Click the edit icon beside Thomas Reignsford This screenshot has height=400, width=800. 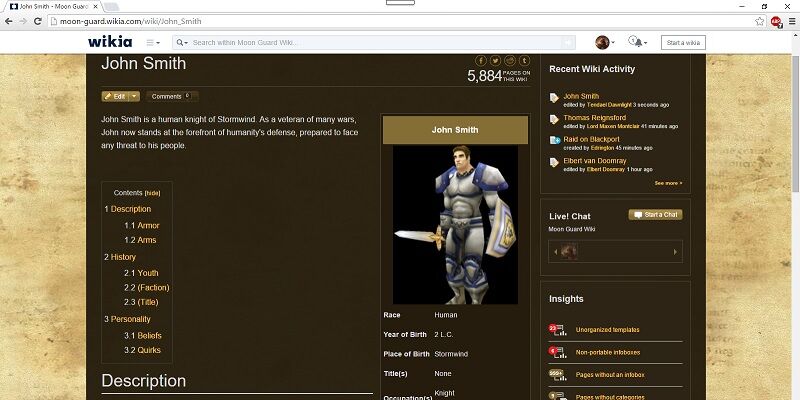coord(554,119)
